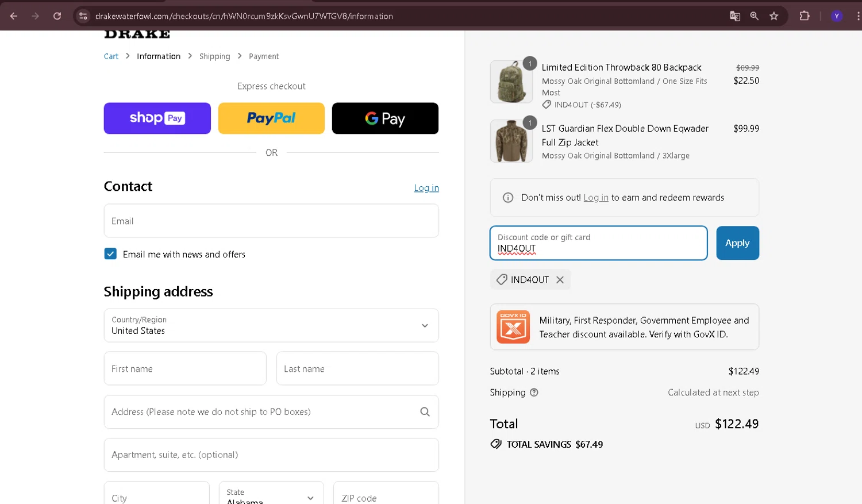Open the browser extensions puzzle icon
This screenshot has width=862, height=504.
[x=805, y=16]
